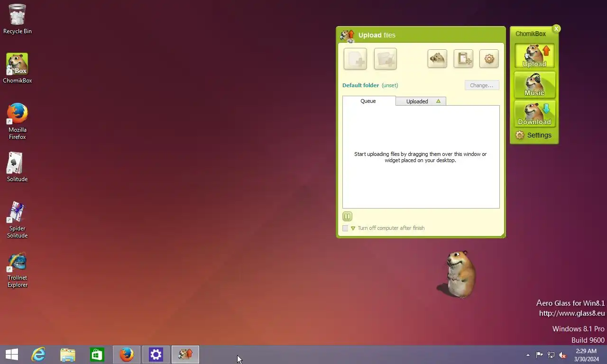Image resolution: width=607 pixels, height=364 pixels.
Task: Switch to the Uploaded tab
Action: point(421,101)
